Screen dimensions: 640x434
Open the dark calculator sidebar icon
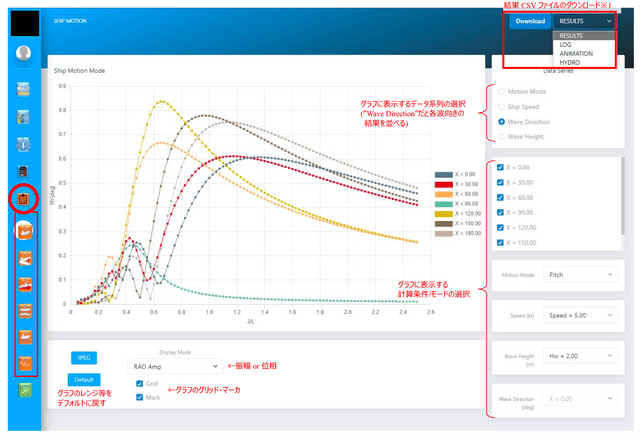coord(23,171)
